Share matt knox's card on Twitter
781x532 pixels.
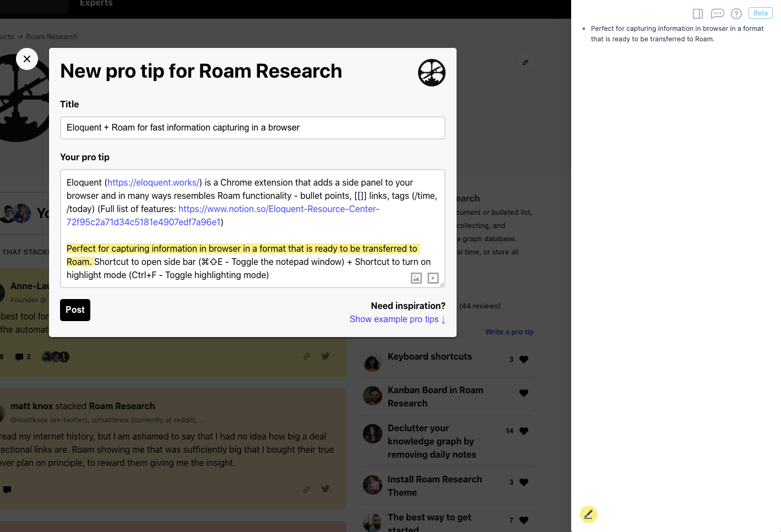pos(326,488)
